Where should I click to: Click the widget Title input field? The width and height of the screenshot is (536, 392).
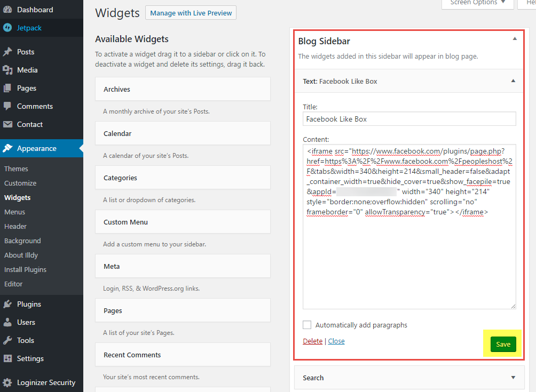tap(409, 119)
